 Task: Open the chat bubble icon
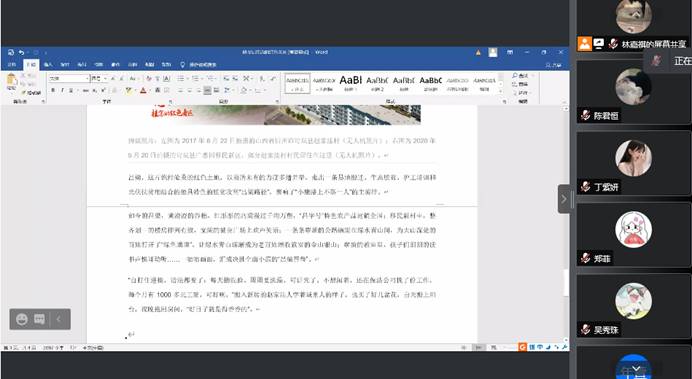coord(40,319)
